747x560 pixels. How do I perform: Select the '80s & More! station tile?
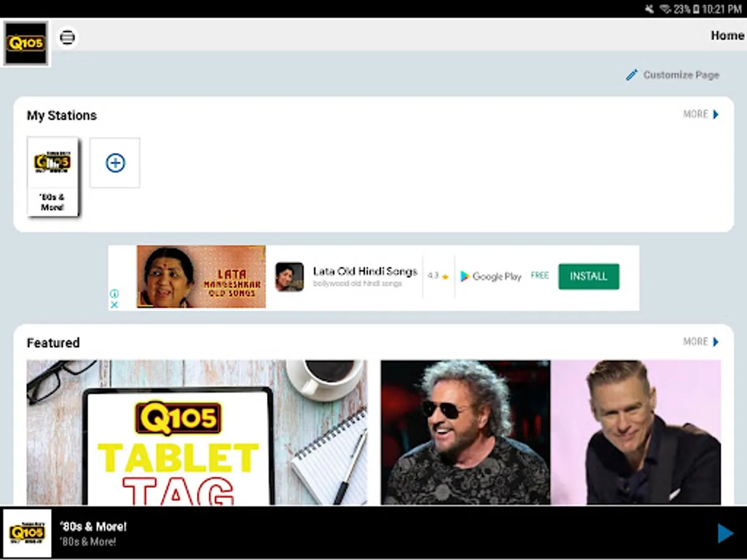(x=53, y=177)
